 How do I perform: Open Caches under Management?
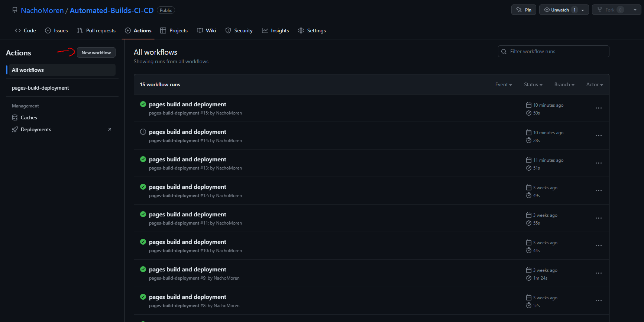click(29, 117)
